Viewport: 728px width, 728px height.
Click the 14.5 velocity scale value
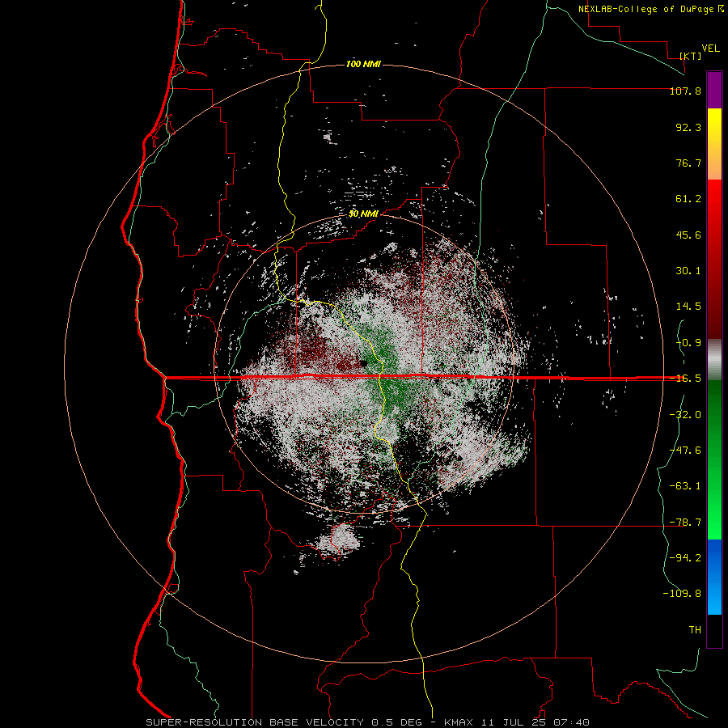point(688,307)
